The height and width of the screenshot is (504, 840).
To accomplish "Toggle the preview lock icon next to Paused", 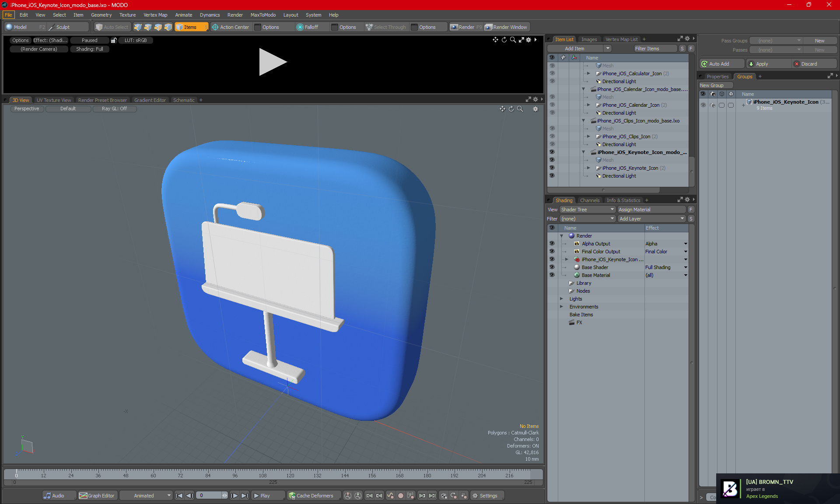I will pyautogui.click(x=114, y=40).
